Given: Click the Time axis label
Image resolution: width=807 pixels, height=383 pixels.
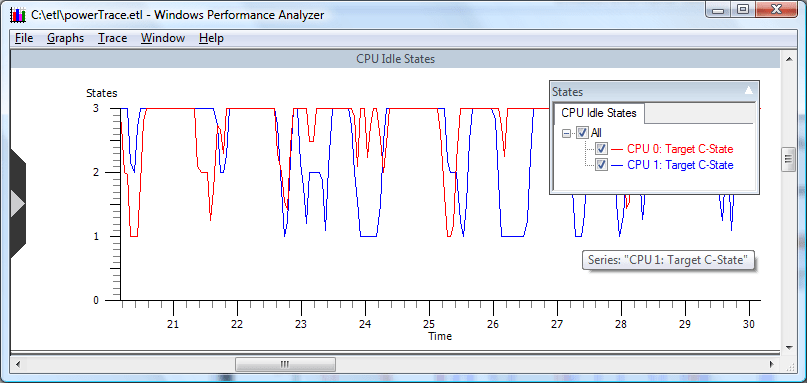Looking at the screenshot, I should point(440,337).
